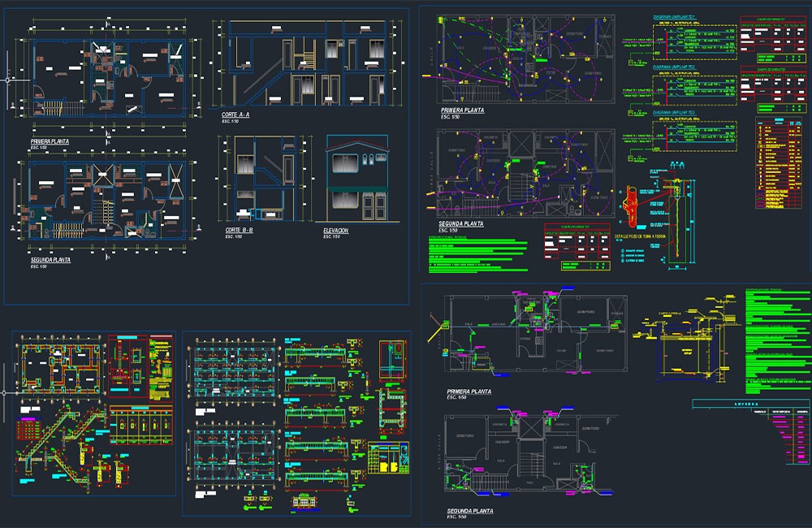This screenshot has height=528, width=812.
Task: Select SEGUNDA PLANTA title of plumbing plan
Action: pos(469,511)
